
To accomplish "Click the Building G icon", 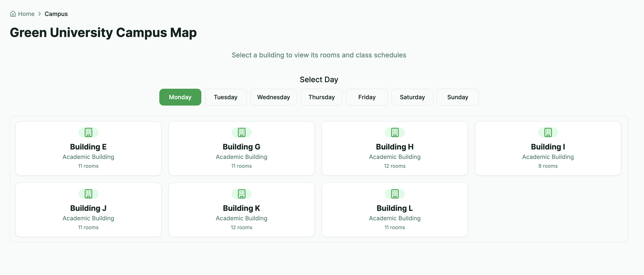I will point(241,132).
